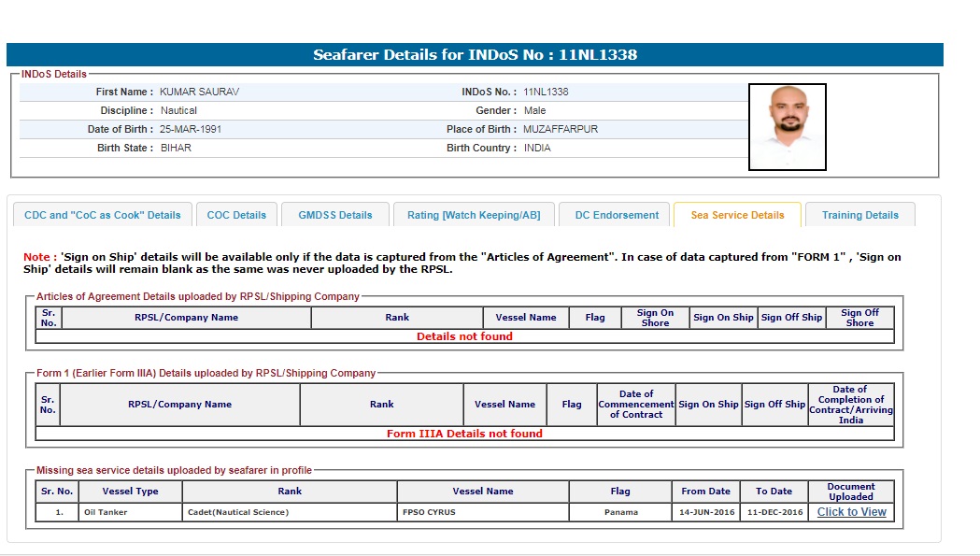Viewport: 980px width, 556px height.
Task: Click the INDoS No. value 11NL1338 in details
Action: coord(546,92)
